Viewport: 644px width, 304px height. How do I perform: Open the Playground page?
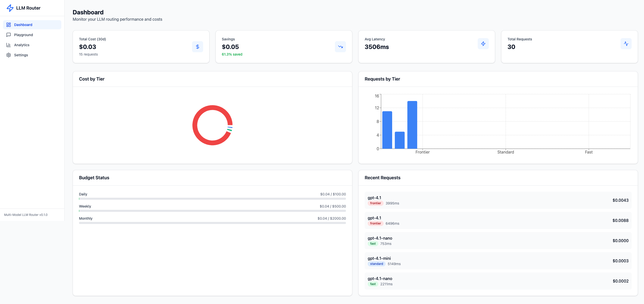[x=32, y=35]
